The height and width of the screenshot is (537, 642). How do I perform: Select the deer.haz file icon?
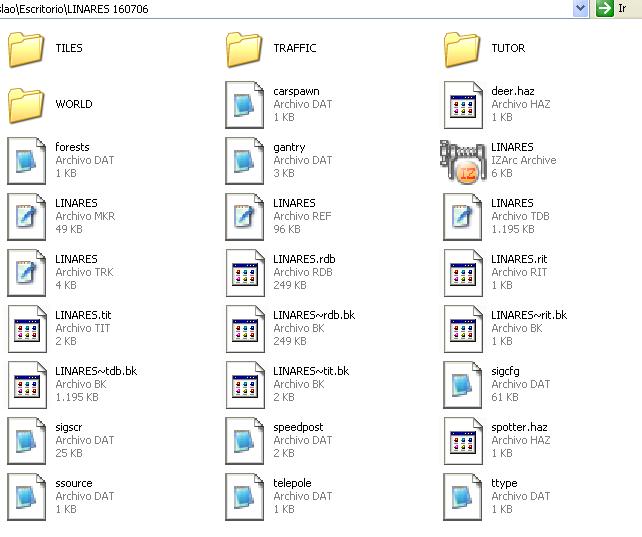point(462,104)
